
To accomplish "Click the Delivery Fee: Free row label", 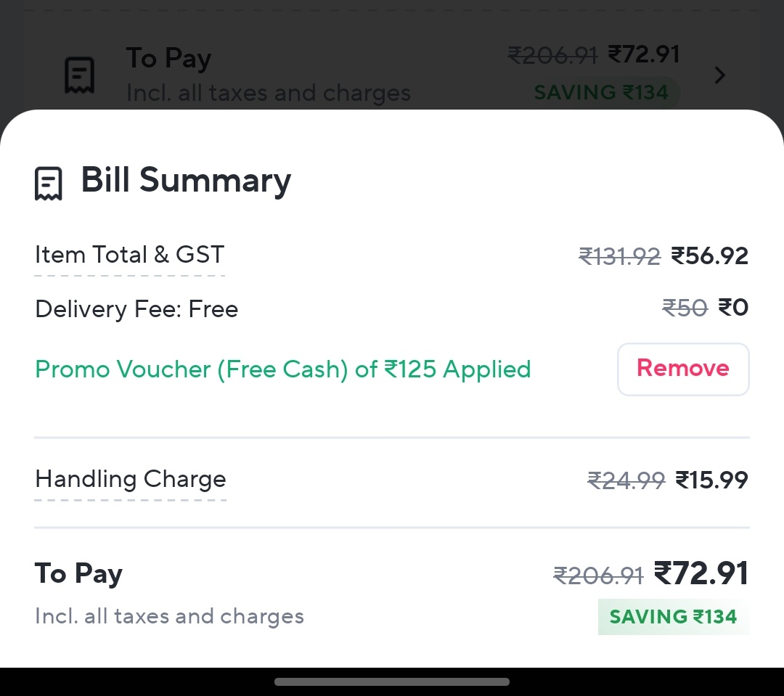I will pyautogui.click(x=136, y=309).
